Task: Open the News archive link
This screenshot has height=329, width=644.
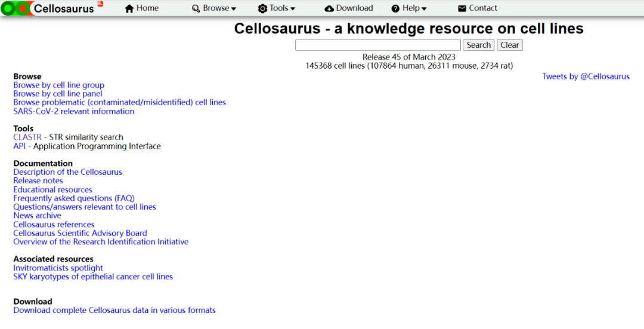Action: [x=38, y=216]
